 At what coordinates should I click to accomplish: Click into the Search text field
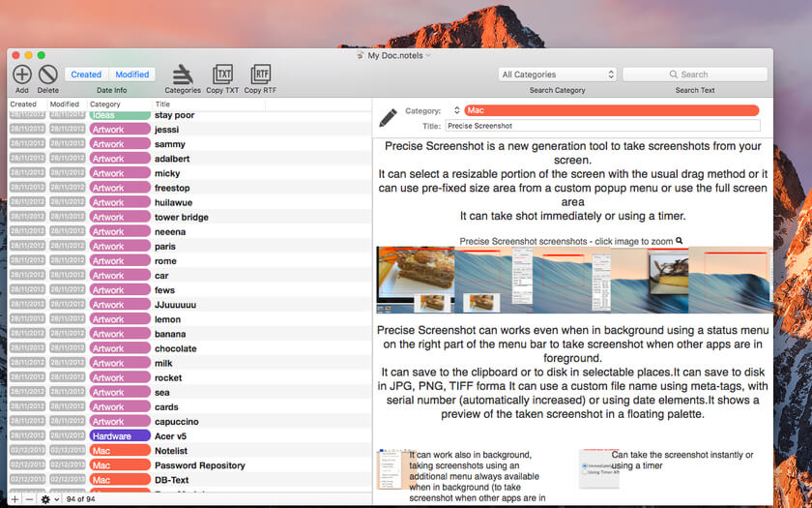click(x=695, y=75)
